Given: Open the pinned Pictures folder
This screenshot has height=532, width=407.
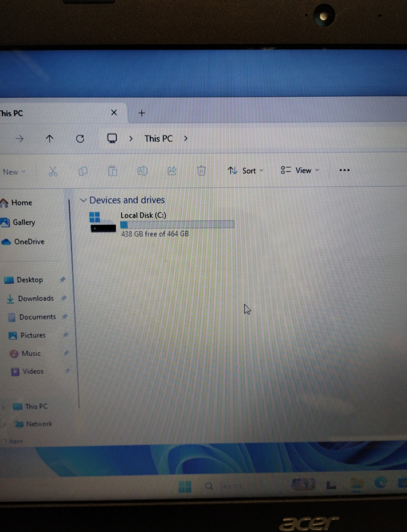Looking at the screenshot, I should pyautogui.click(x=27, y=335).
